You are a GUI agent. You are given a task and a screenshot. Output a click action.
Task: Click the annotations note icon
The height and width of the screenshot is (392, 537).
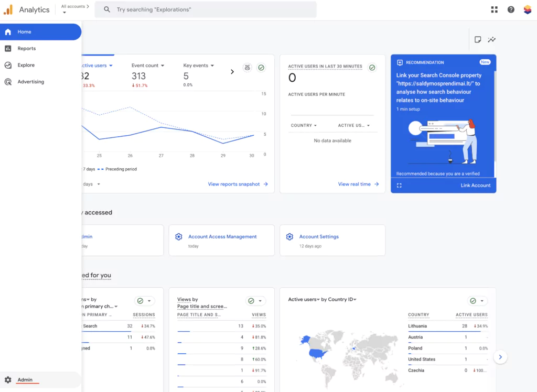[x=478, y=40]
